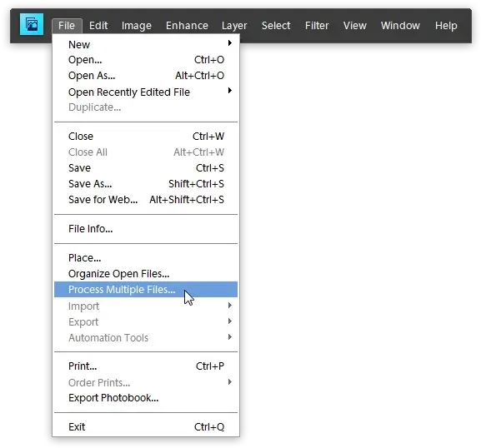
Task: Expand the Order Prints... submenu
Action: pyautogui.click(x=146, y=382)
